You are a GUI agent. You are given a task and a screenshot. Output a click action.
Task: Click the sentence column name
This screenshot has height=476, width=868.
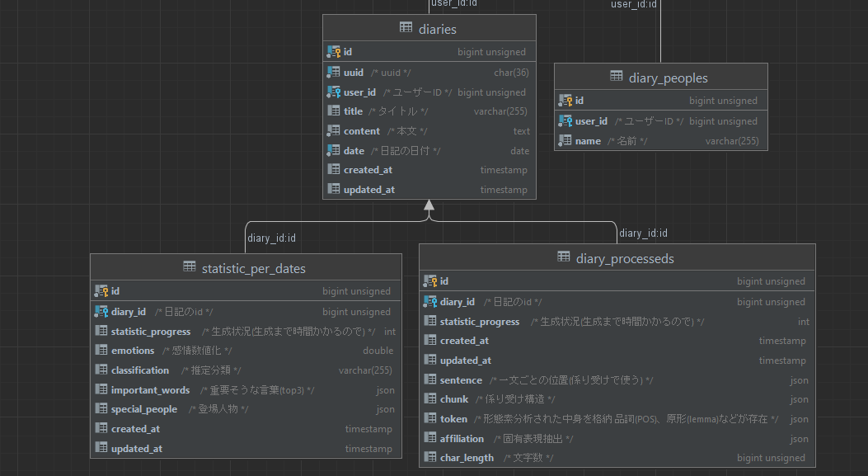click(x=461, y=380)
